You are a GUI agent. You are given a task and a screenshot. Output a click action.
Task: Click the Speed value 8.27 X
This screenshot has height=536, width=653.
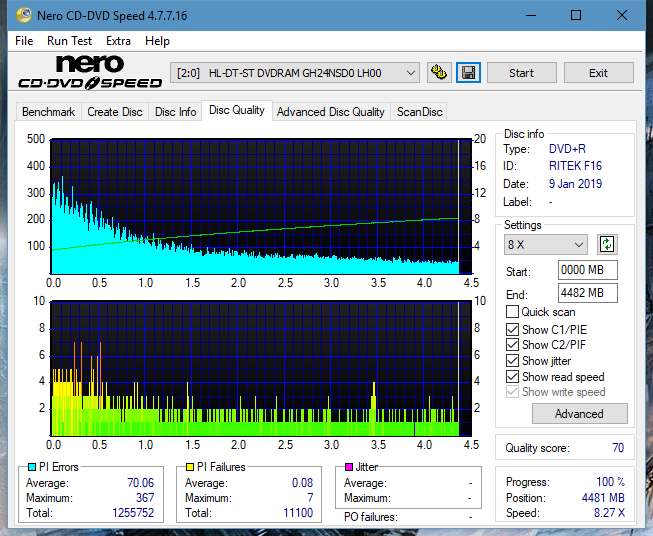pos(609,513)
